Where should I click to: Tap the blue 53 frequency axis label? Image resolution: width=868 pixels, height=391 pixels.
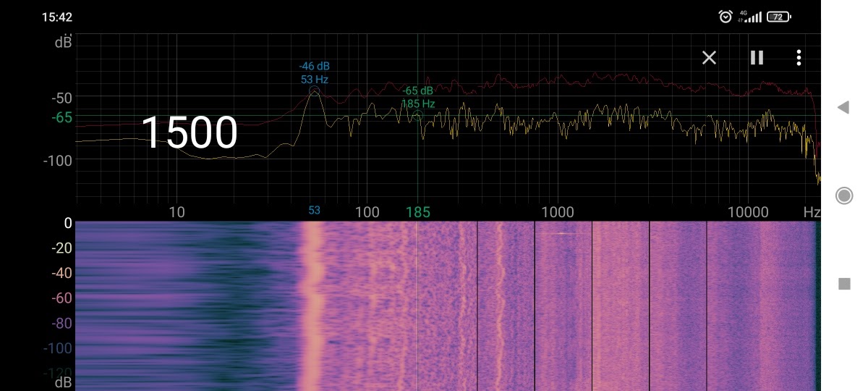pos(315,211)
